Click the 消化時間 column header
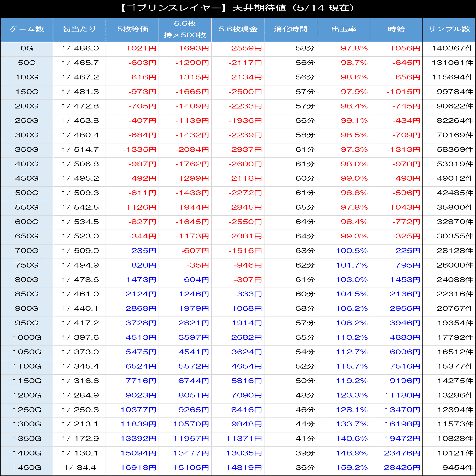Screen dimensions: 476x476 [x=290, y=29]
